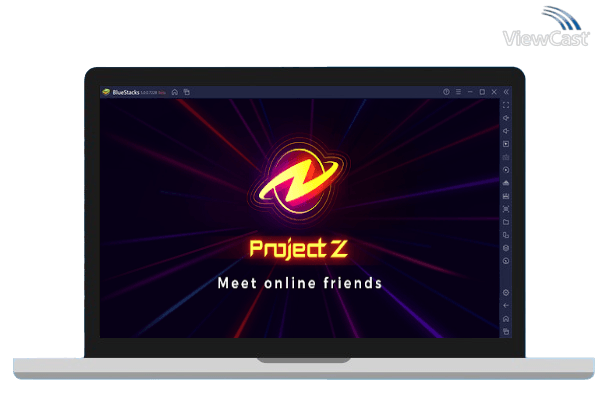Click the BlueStacks logo in the title bar
602x414 pixels.
click(x=106, y=92)
